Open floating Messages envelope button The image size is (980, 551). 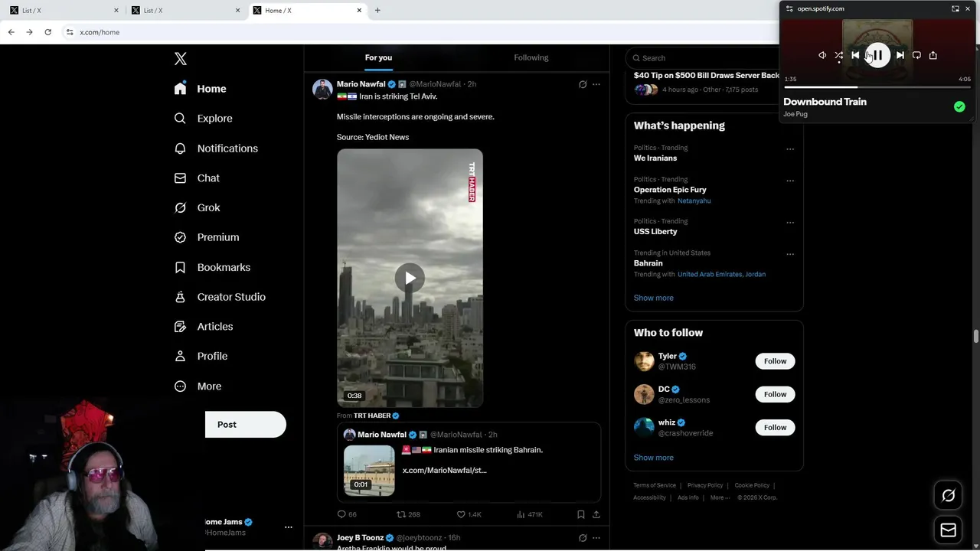948,530
